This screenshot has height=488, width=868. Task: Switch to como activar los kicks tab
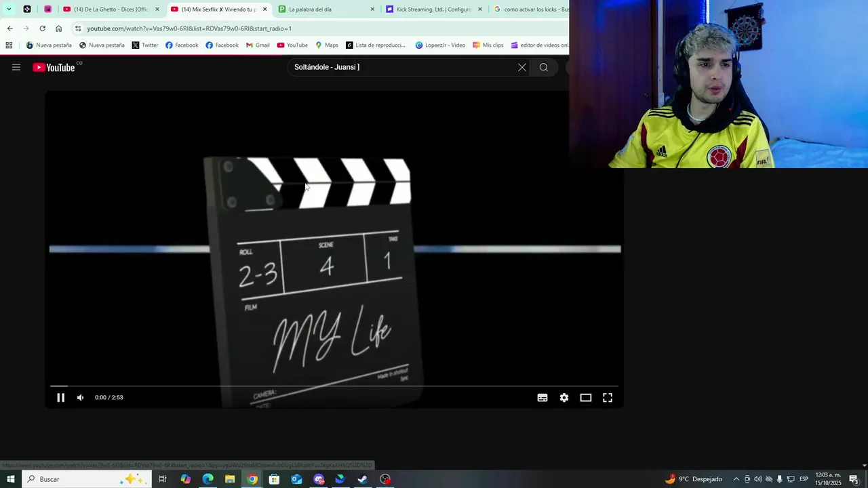(x=531, y=9)
